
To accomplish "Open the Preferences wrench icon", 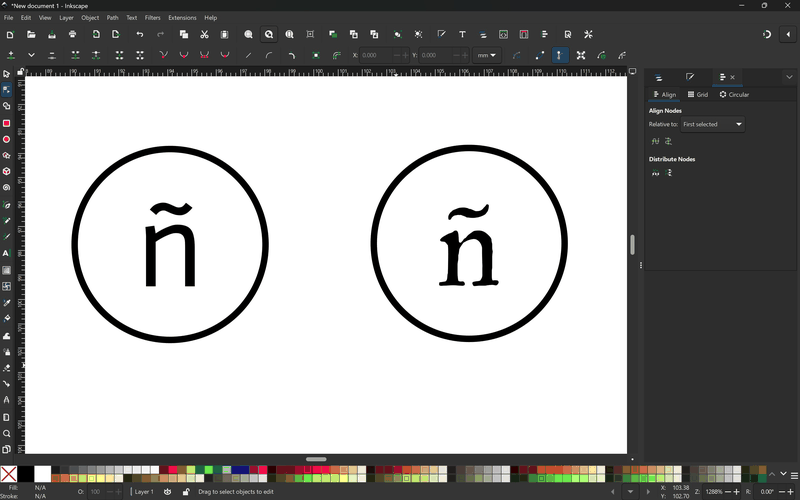I will tap(588, 34).
